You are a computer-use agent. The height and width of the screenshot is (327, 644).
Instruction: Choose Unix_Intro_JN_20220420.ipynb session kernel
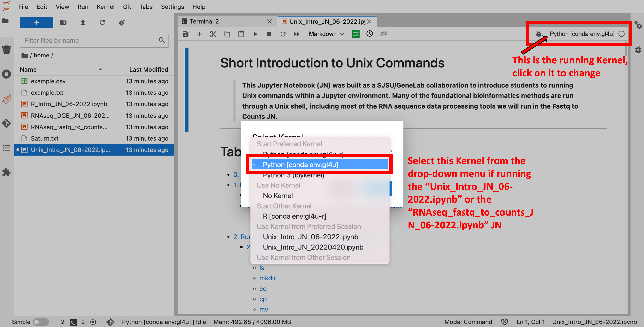pyautogui.click(x=320, y=247)
